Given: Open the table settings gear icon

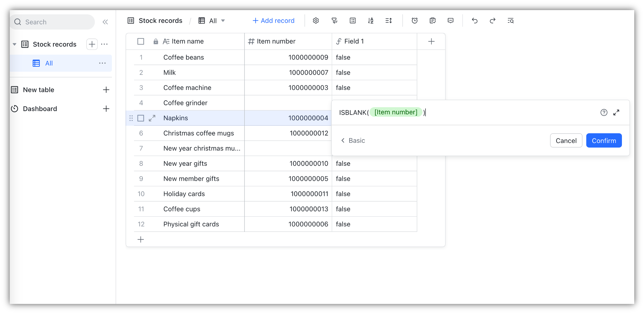Looking at the screenshot, I should (x=315, y=21).
